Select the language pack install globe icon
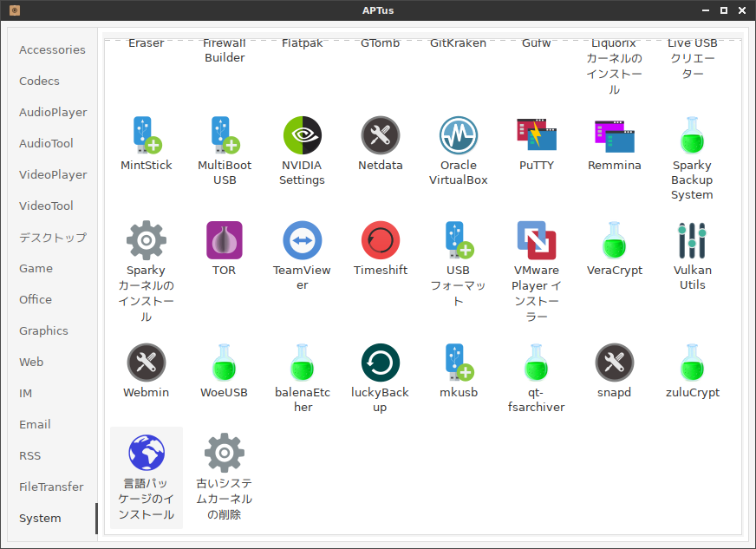This screenshot has height=549, width=756. click(x=147, y=452)
